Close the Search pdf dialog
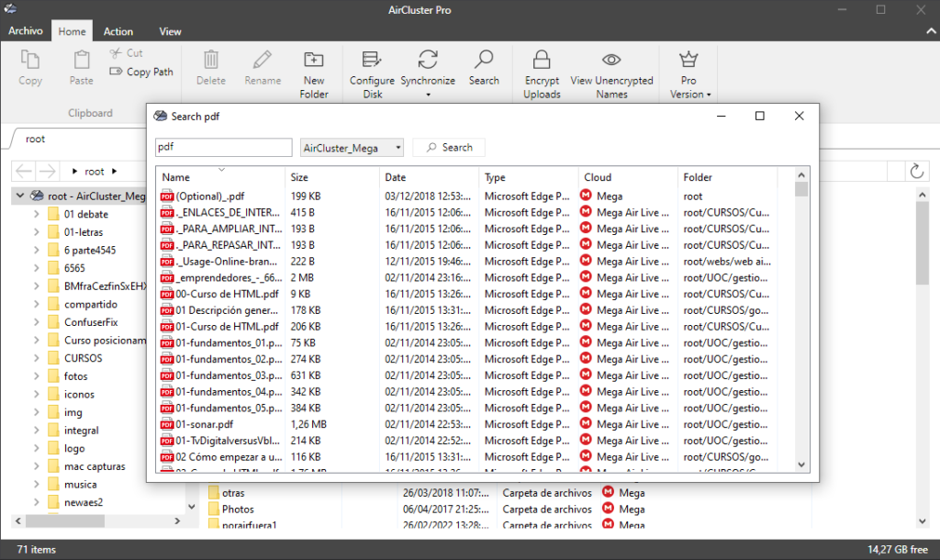 pyautogui.click(x=800, y=116)
